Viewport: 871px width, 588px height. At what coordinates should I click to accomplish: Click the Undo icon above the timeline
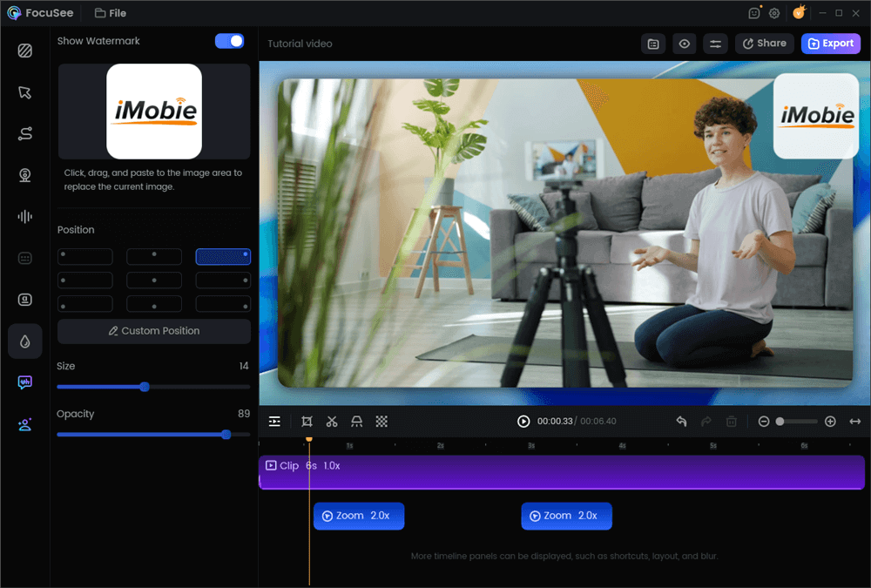click(682, 421)
